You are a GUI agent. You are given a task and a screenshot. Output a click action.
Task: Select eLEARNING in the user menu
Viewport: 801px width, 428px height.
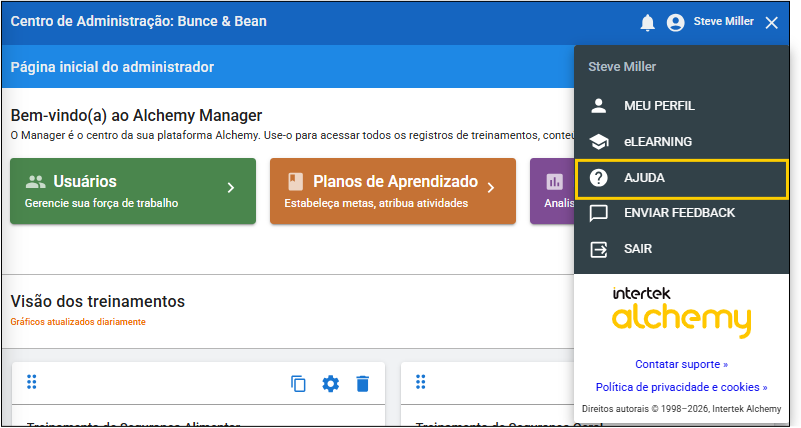pos(657,142)
